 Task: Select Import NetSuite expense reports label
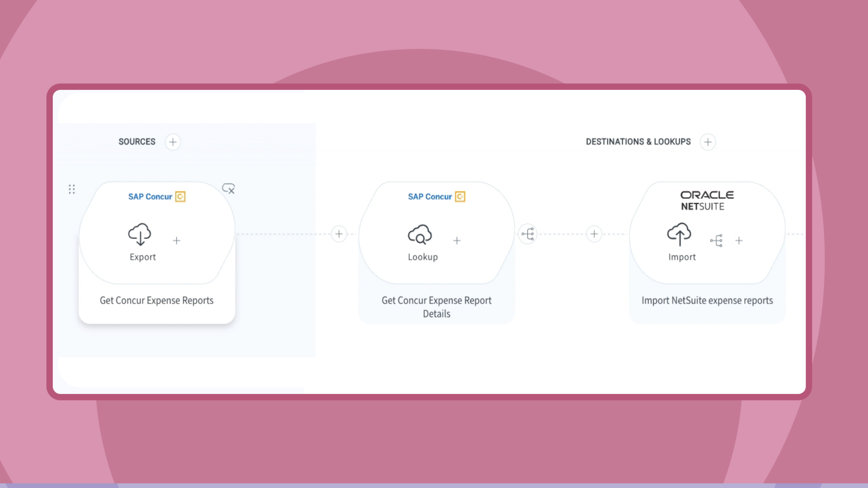point(707,301)
